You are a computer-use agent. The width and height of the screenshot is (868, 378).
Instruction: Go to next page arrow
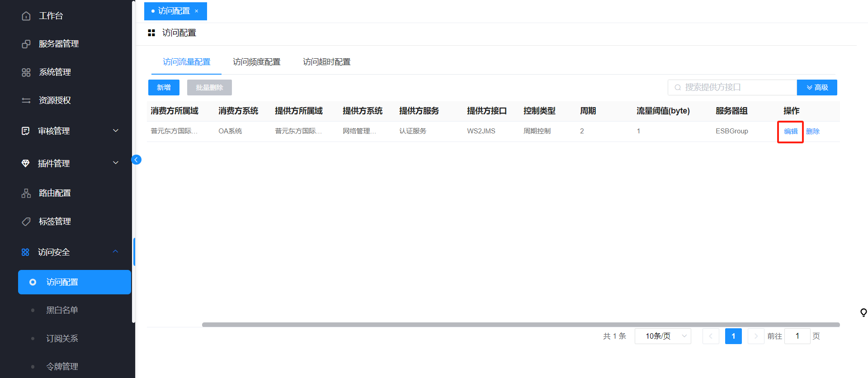point(756,336)
